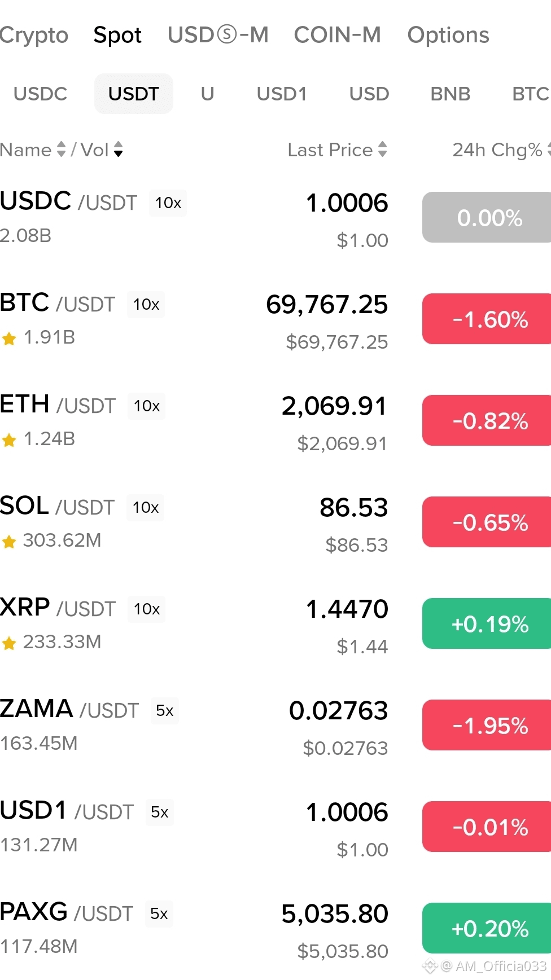Tap the 10x leverage tag on USDC/USDT
The height and width of the screenshot is (980, 551).
click(x=168, y=203)
